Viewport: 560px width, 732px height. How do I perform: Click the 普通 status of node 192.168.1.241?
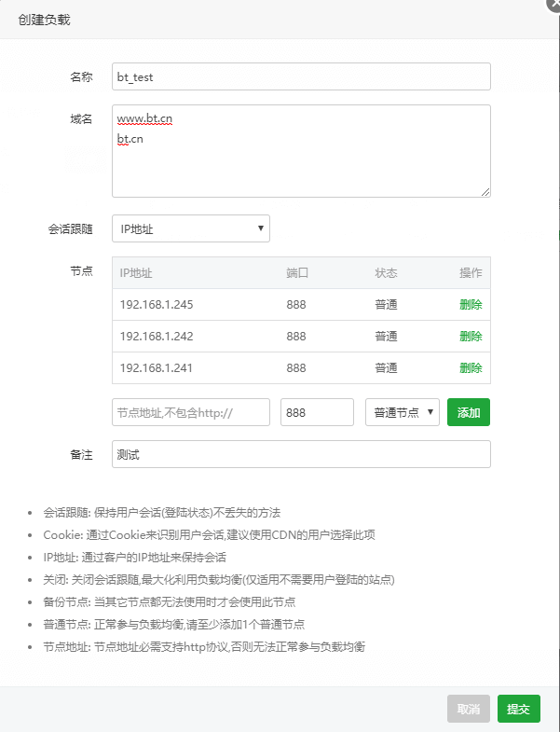(386, 367)
